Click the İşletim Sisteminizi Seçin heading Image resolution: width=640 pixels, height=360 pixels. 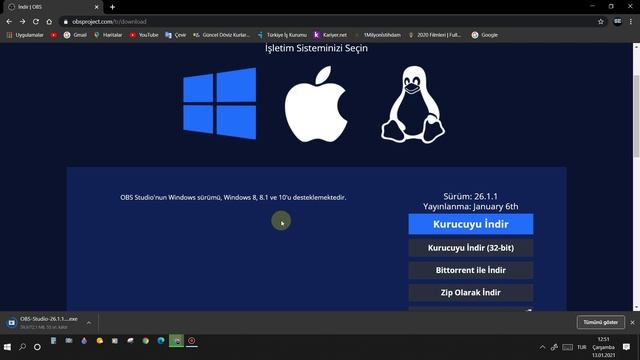coord(316,48)
